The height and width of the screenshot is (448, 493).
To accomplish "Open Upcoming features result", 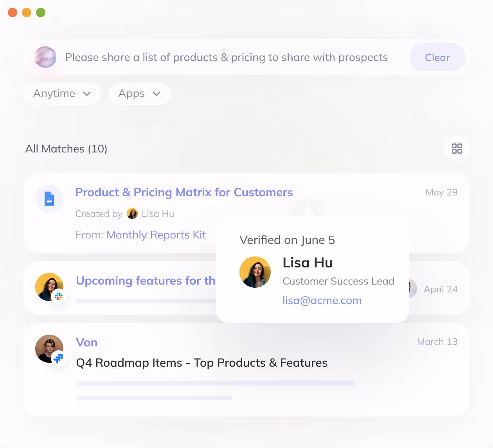I will (146, 281).
